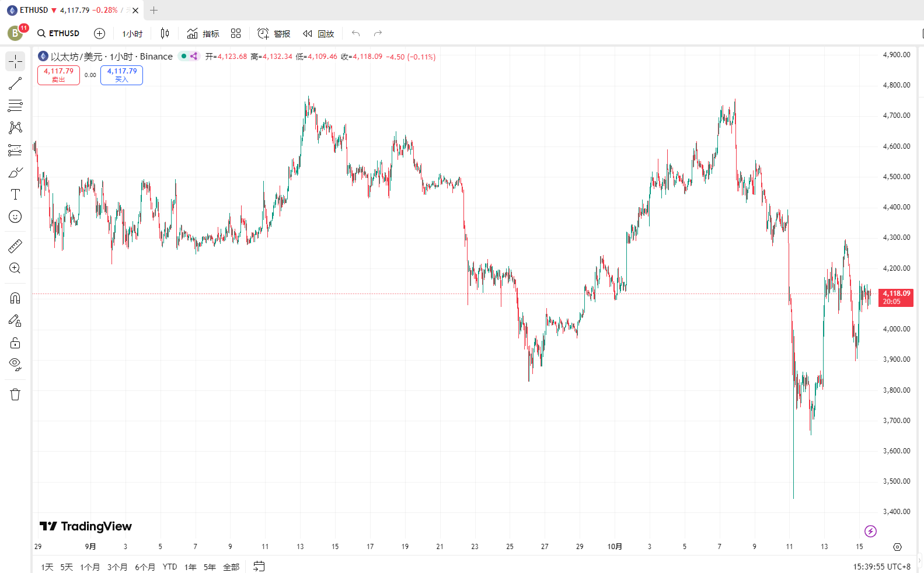Switch to the 3个月 time range
The height and width of the screenshot is (573, 924).
pos(117,567)
